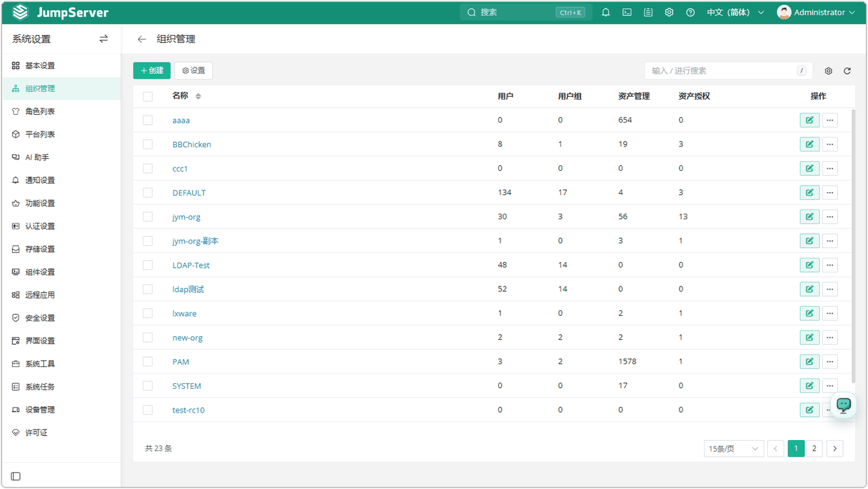868x489 pixels.
Task: Open the notifications bell icon
Action: coord(606,13)
